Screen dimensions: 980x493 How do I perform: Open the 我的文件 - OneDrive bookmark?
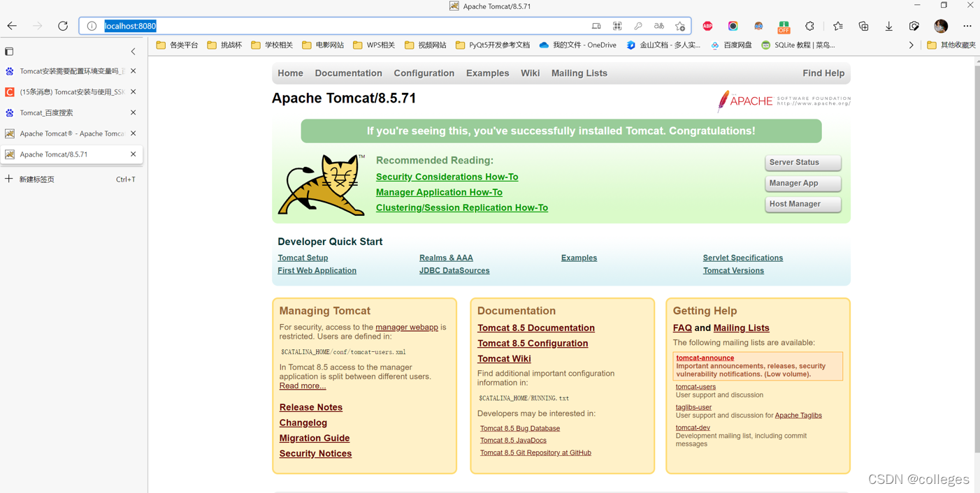pos(578,45)
